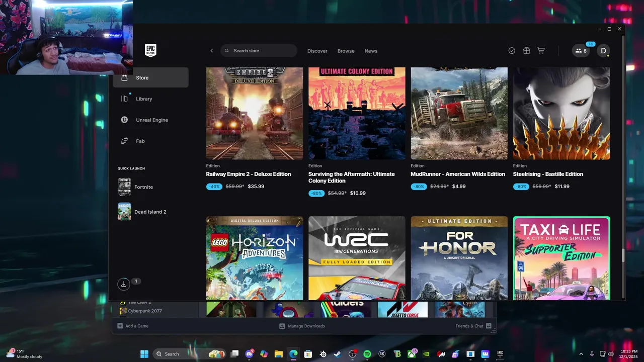Open the clock showing 10:33 PM
644x362 pixels.
[x=629, y=354]
